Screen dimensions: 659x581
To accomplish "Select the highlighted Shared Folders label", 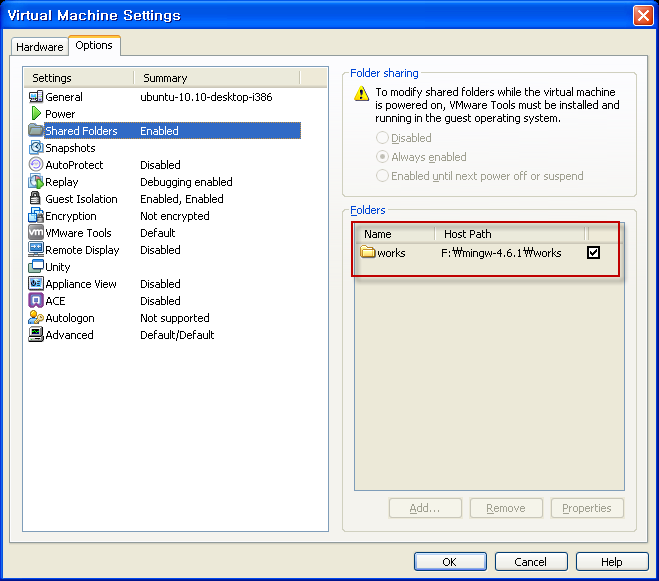I will click(81, 131).
